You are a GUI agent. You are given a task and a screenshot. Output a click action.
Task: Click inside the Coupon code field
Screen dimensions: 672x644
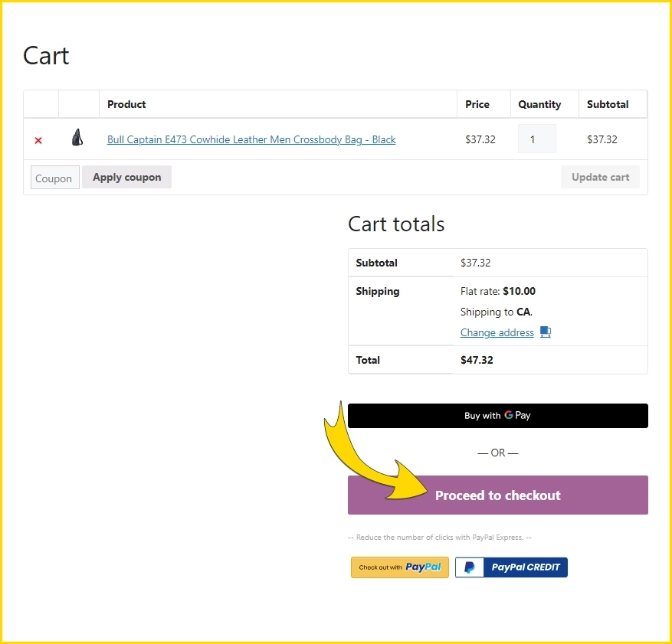(x=54, y=177)
